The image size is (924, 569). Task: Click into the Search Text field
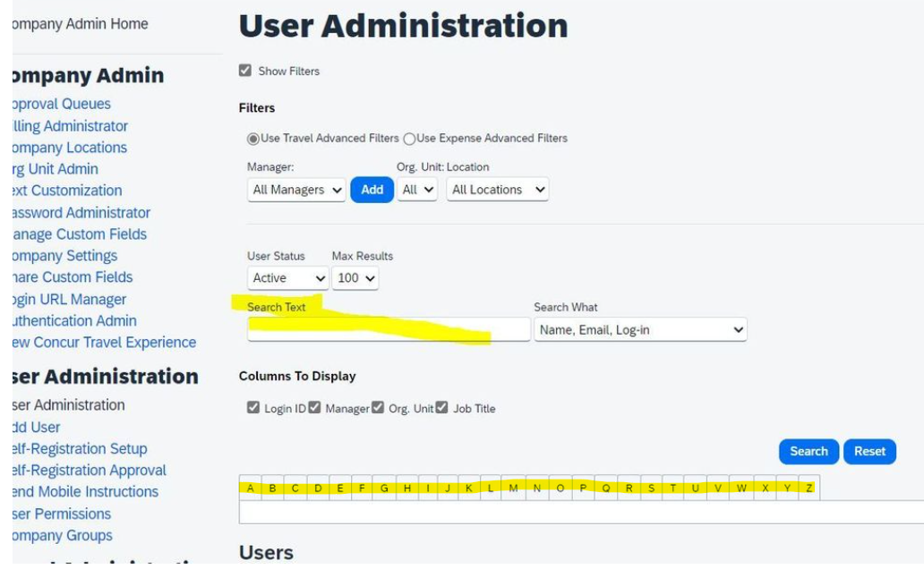(389, 330)
